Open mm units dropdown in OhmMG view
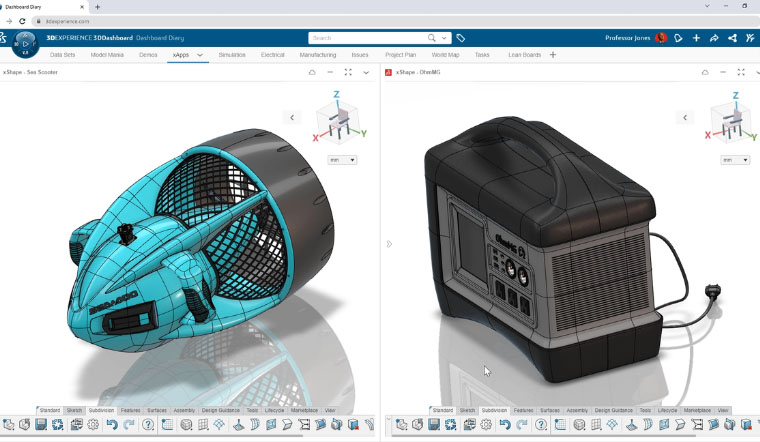Image resolution: width=760 pixels, height=442 pixels. pos(735,160)
